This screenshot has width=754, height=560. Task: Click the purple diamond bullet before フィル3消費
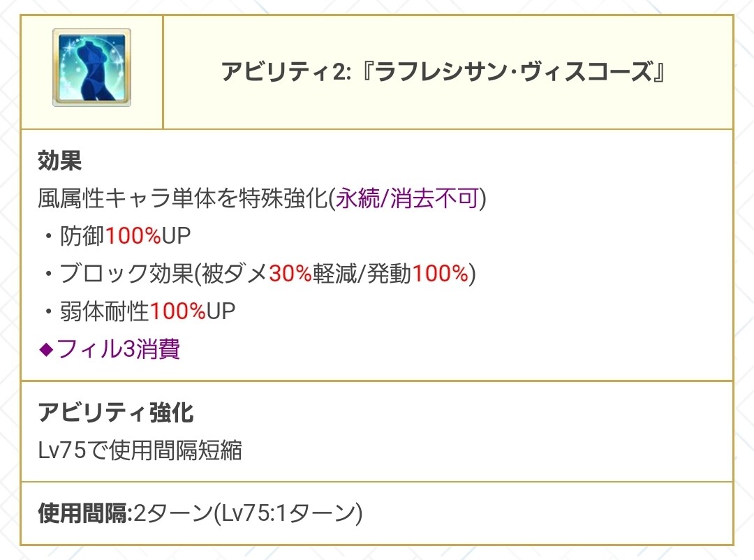pyautogui.click(x=46, y=349)
